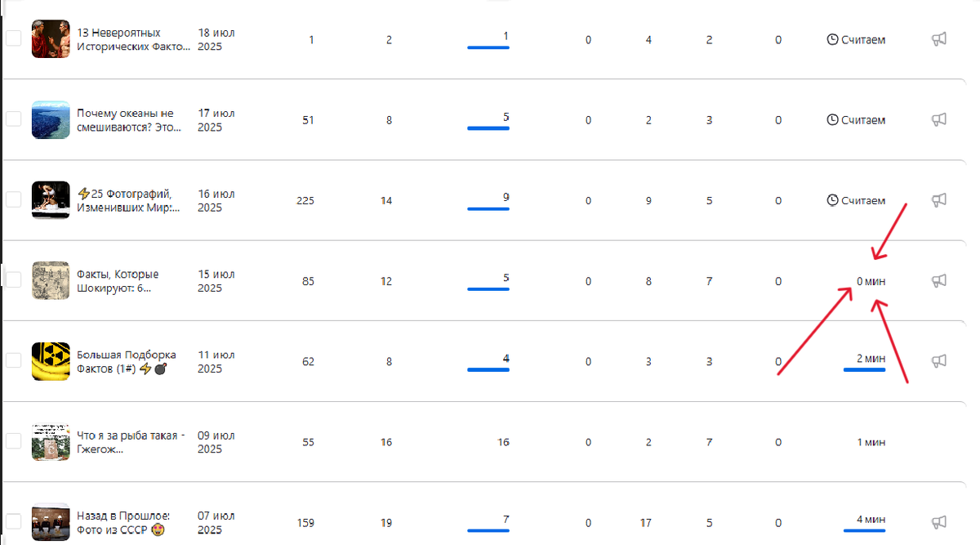Select the Почему океаны не смешиваются checkbox
The width and height of the screenshot is (980, 545).
tap(13, 118)
